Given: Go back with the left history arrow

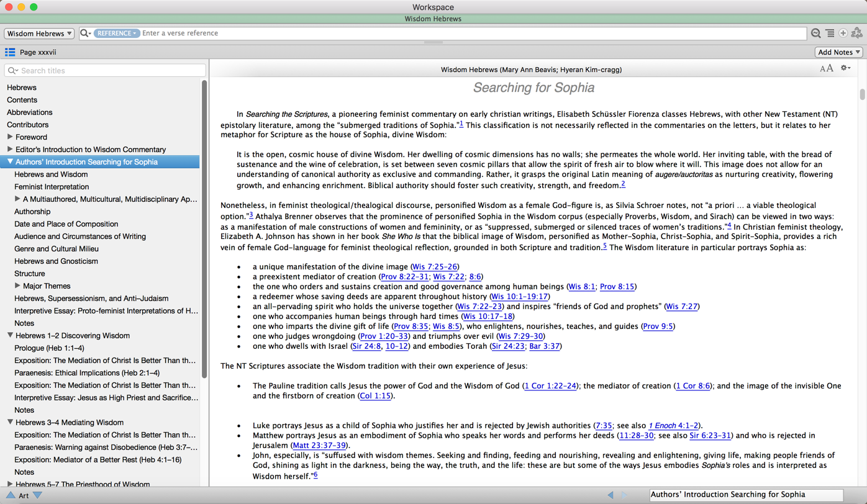Looking at the screenshot, I should 611,495.
